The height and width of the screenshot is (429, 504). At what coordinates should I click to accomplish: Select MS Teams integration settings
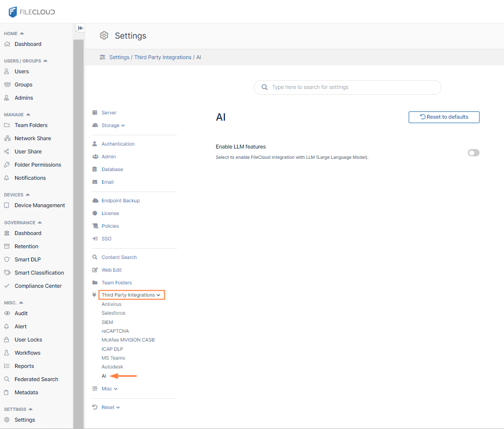[113, 358]
